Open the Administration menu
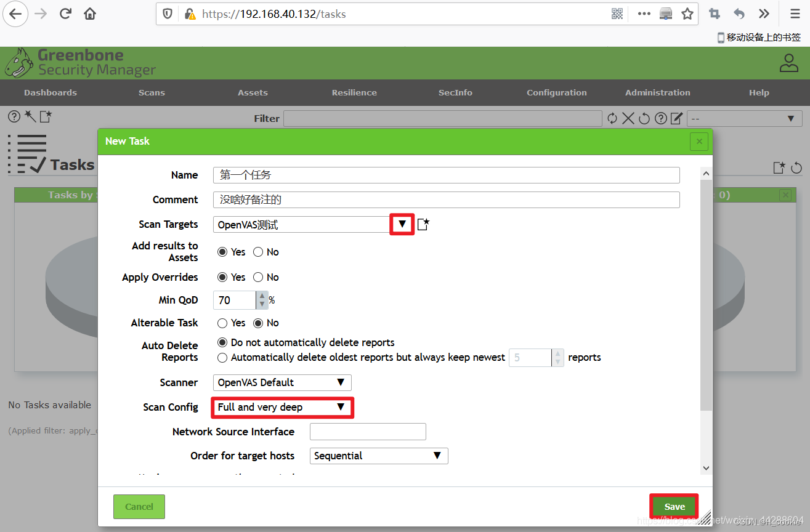Viewport: 810px width, 532px height. [658, 92]
